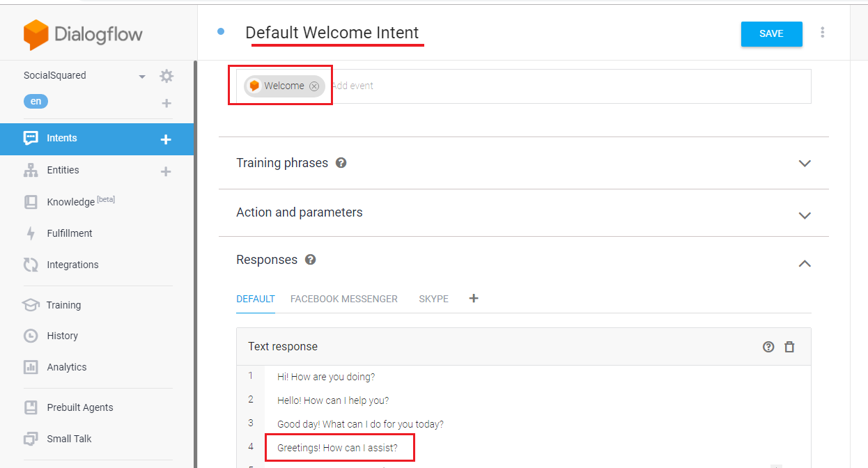Click the Training phrases help icon

pos(341,163)
